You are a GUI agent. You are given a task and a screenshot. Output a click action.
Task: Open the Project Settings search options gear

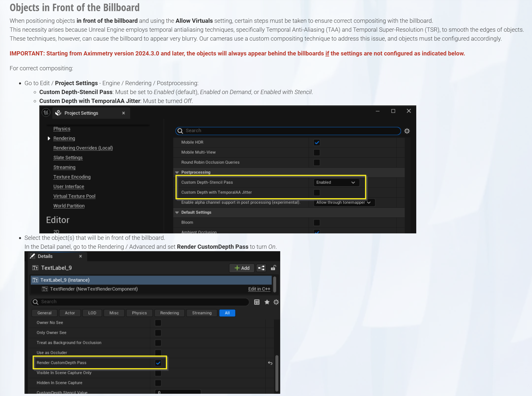407,131
